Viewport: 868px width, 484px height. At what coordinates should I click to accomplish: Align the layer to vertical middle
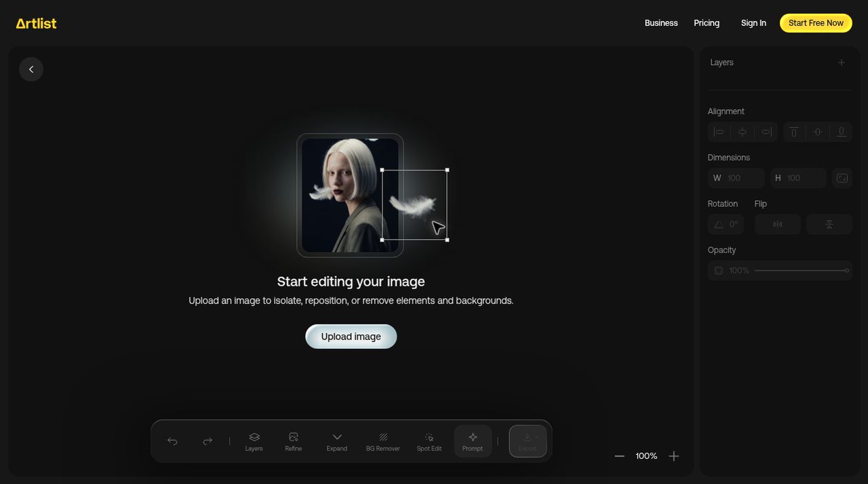(818, 132)
